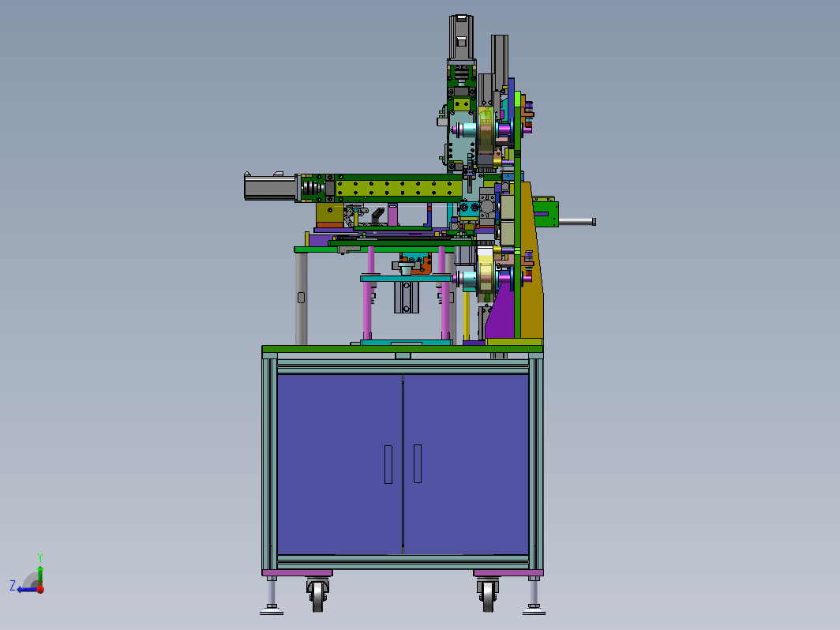Select the right leveling foot pad
Screen dimensions: 840x630
click(x=534, y=610)
